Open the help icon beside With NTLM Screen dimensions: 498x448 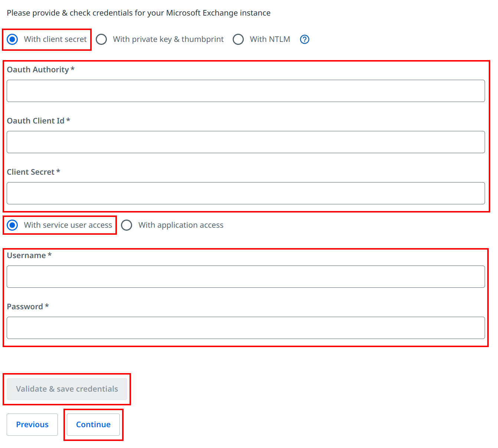click(305, 39)
